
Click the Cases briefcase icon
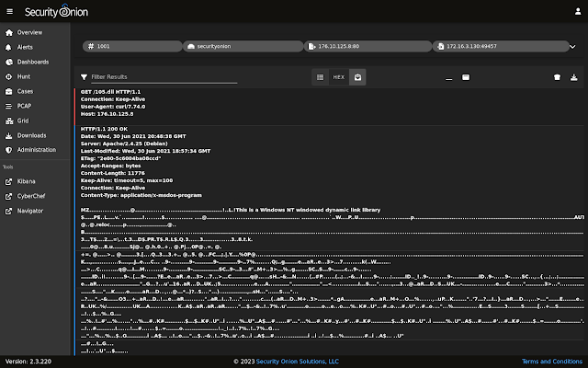point(8,91)
